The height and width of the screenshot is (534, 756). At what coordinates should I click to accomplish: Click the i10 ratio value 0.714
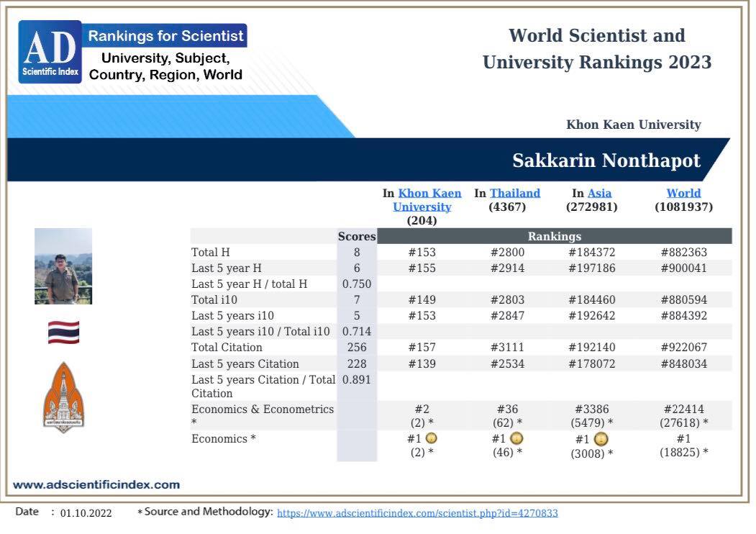357,332
